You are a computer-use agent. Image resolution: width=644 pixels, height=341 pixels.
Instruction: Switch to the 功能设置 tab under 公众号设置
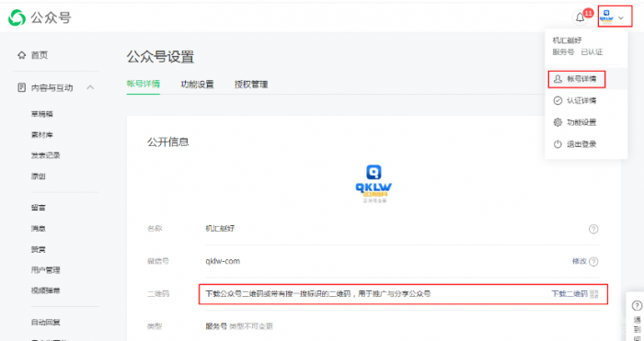point(197,85)
